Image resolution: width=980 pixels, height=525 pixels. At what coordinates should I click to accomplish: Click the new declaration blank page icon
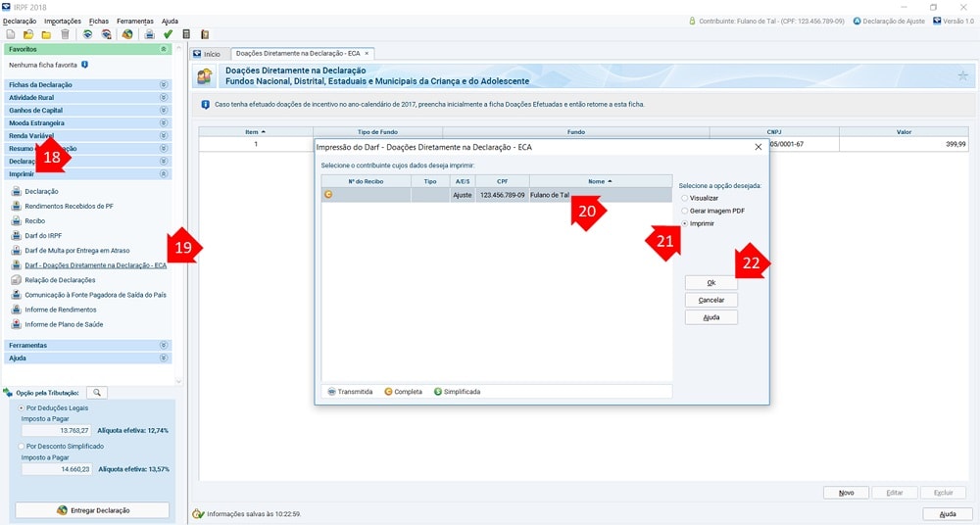coord(10,34)
